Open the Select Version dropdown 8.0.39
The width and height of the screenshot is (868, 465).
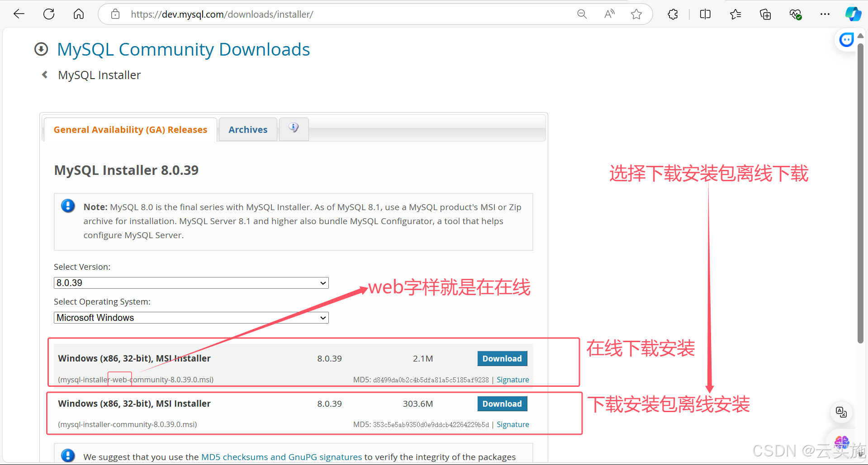click(191, 283)
